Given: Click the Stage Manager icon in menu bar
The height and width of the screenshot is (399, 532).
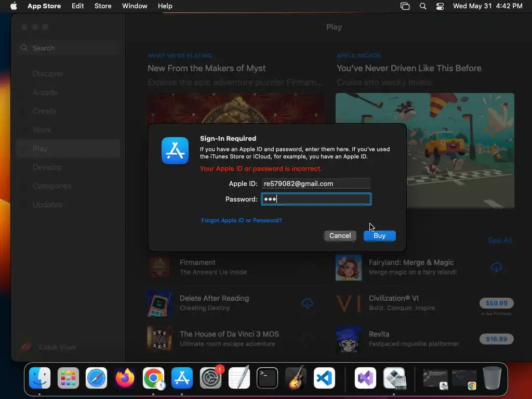Looking at the screenshot, I should point(405,6).
